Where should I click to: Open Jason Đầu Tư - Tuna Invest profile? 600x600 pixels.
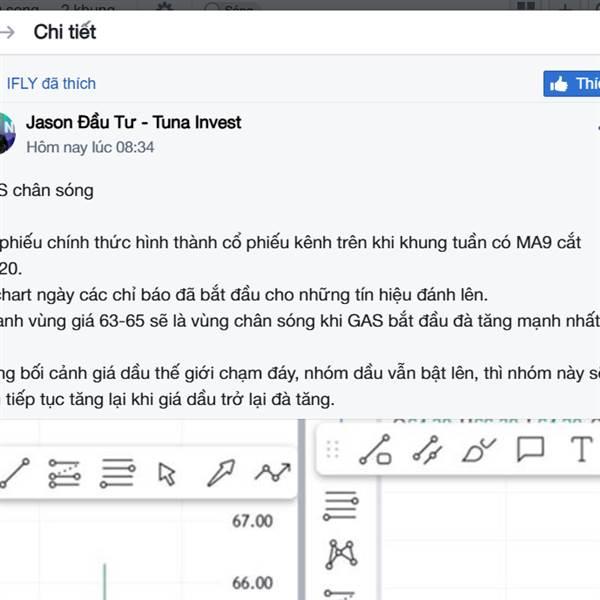[x=134, y=122]
